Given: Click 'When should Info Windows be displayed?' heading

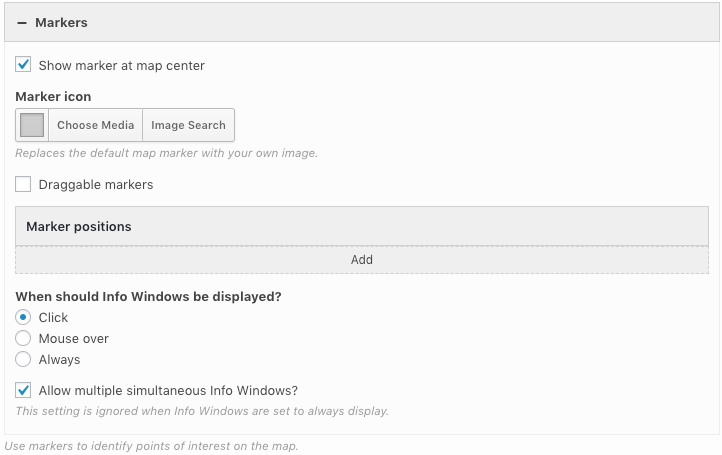Looking at the screenshot, I should point(149,296).
